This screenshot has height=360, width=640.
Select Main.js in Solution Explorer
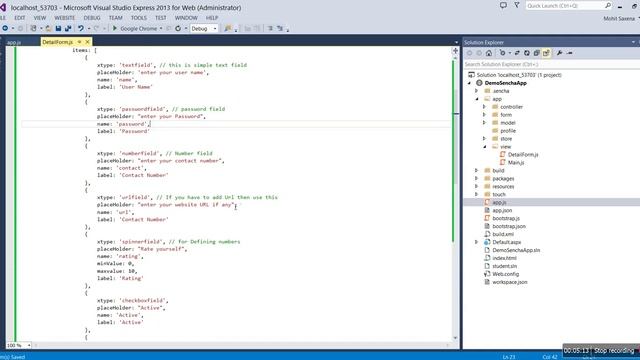tap(516, 163)
